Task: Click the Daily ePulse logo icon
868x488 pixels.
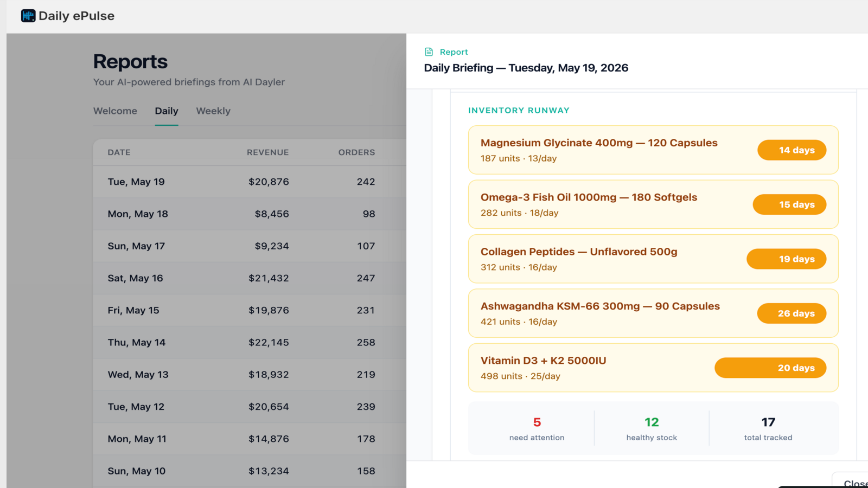Action: 28,16
